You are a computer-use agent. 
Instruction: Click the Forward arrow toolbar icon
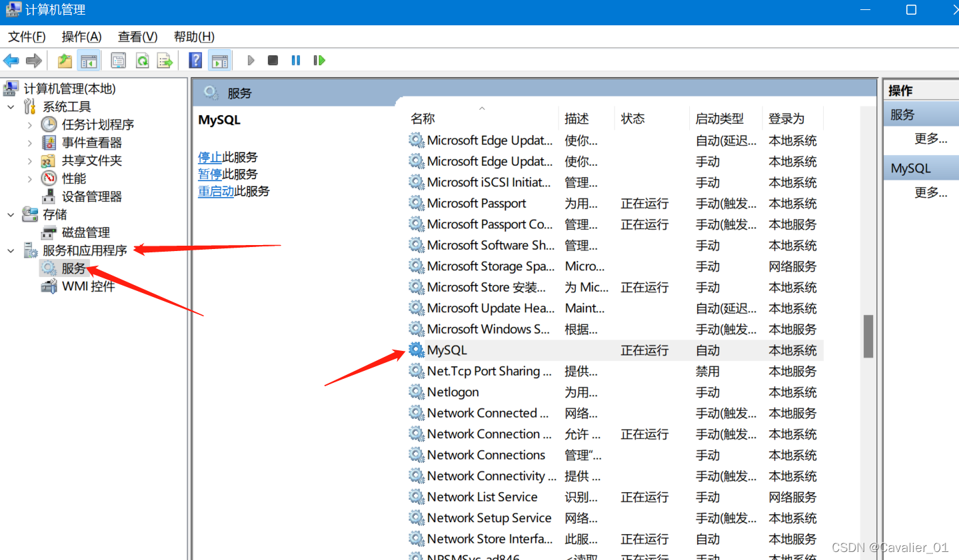[x=34, y=61]
